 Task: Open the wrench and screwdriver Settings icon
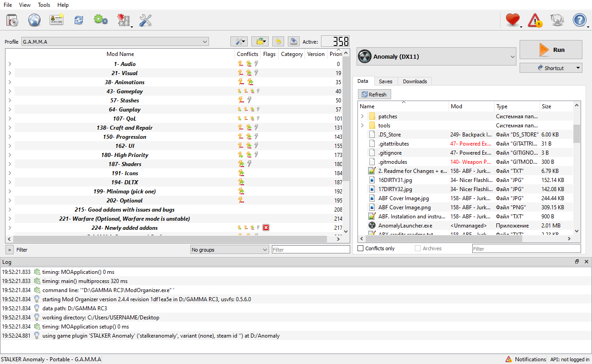click(x=145, y=20)
